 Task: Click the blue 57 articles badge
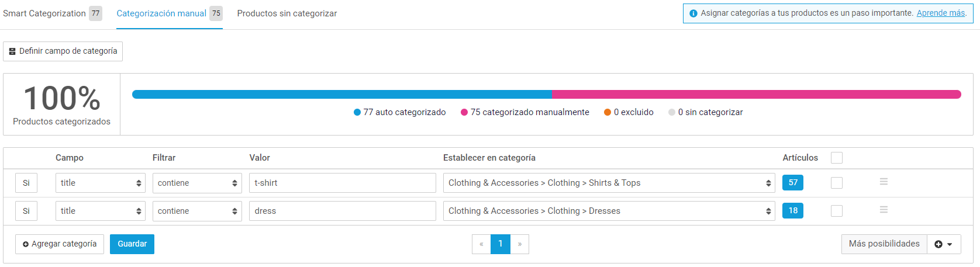(793, 183)
